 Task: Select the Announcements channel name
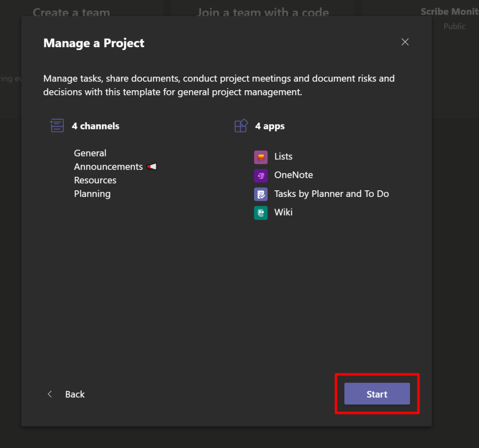click(109, 166)
